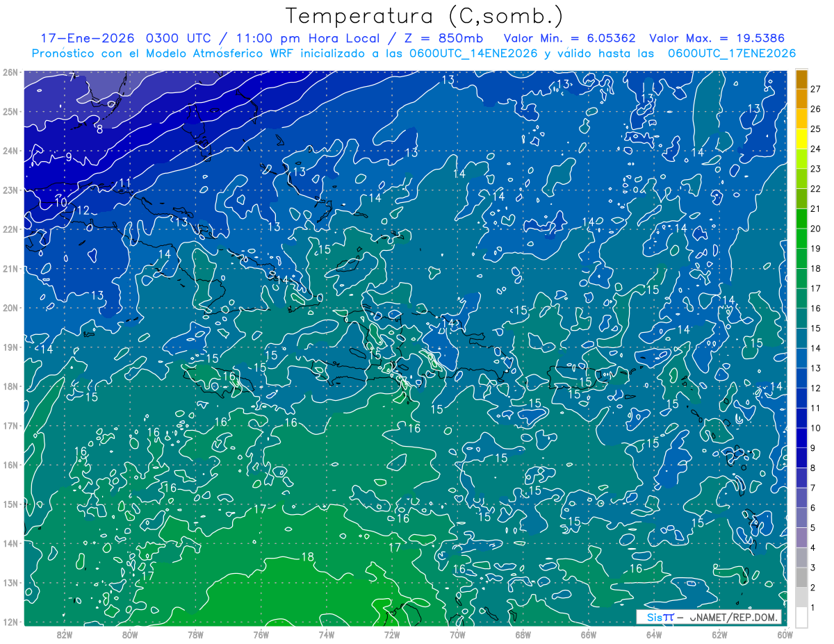Click the "22N" latitude axis label
834x644 pixels.
(x=10, y=229)
